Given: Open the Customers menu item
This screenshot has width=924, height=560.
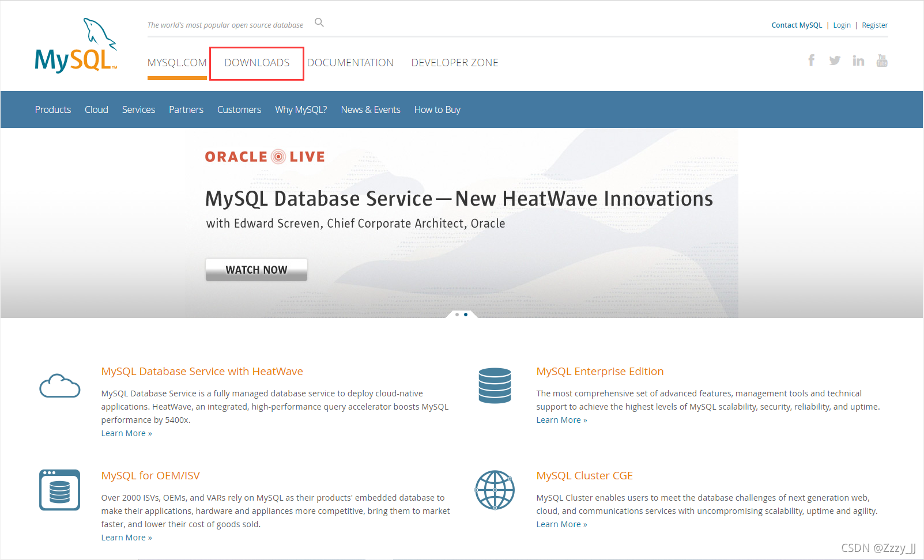Looking at the screenshot, I should coord(239,109).
